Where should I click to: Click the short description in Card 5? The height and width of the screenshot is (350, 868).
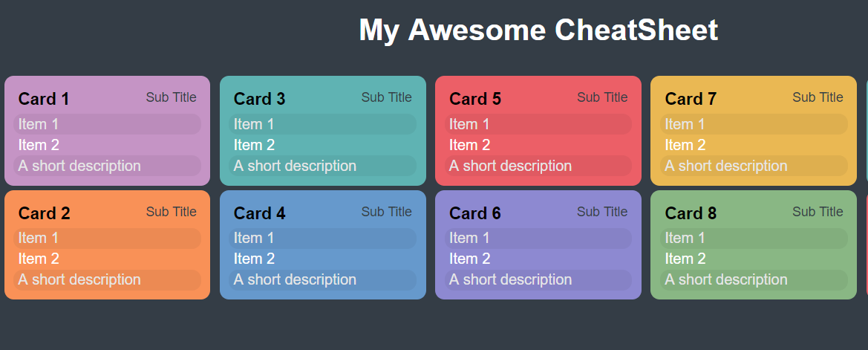click(538, 166)
